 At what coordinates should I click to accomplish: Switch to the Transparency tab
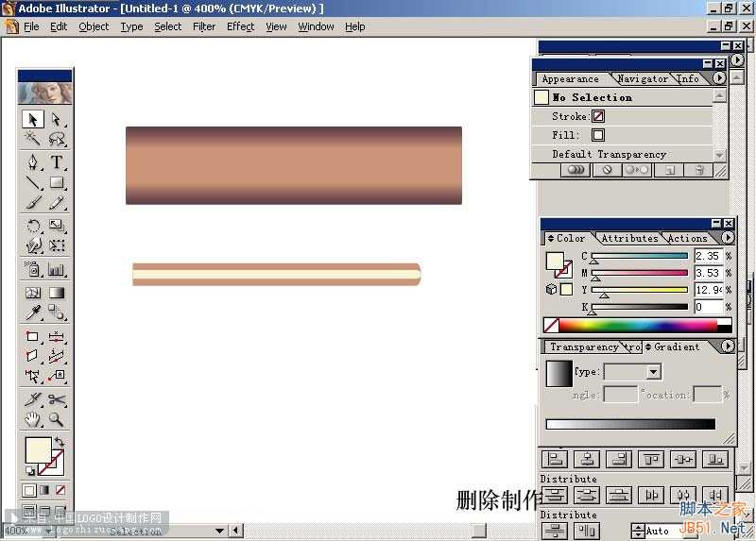point(584,347)
